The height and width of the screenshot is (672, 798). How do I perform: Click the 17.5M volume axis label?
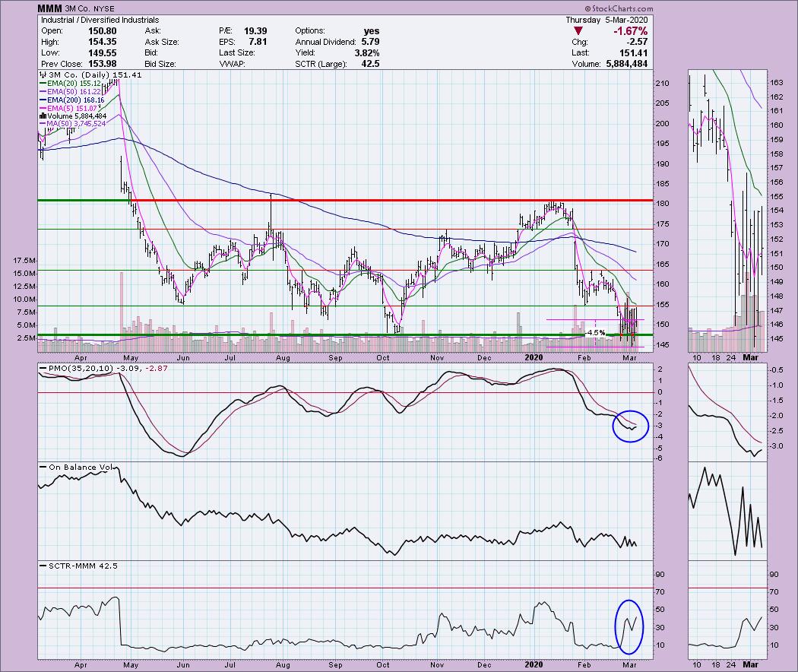coord(24,261)
